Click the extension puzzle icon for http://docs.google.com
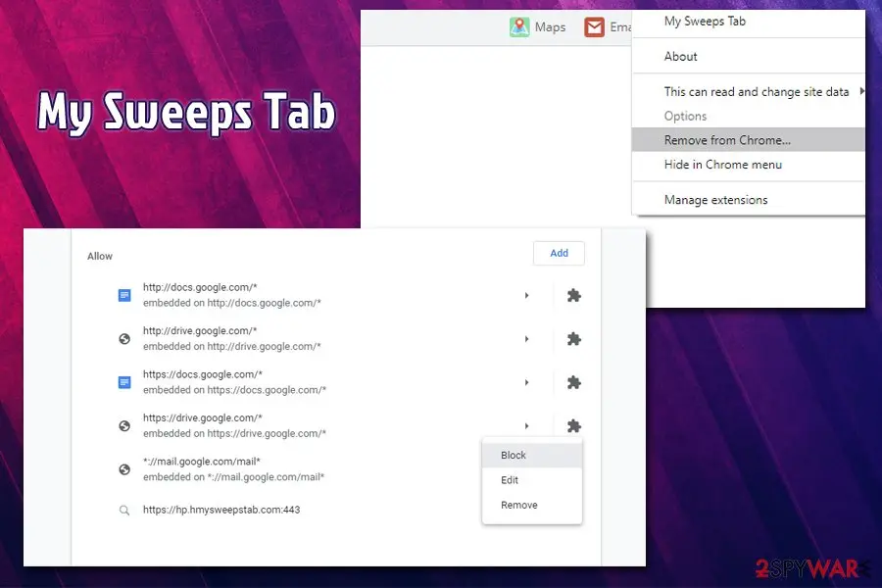Viewport: 882px width, 588px height. [x=573, y=295]
